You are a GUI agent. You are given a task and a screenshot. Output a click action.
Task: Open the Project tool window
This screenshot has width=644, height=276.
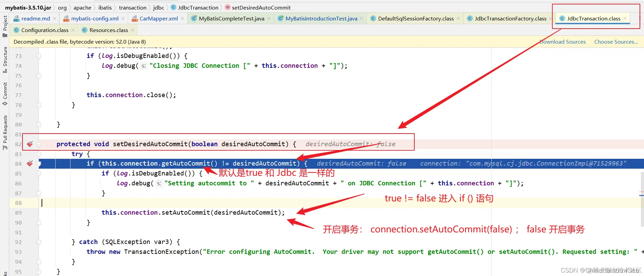(5, 26)
